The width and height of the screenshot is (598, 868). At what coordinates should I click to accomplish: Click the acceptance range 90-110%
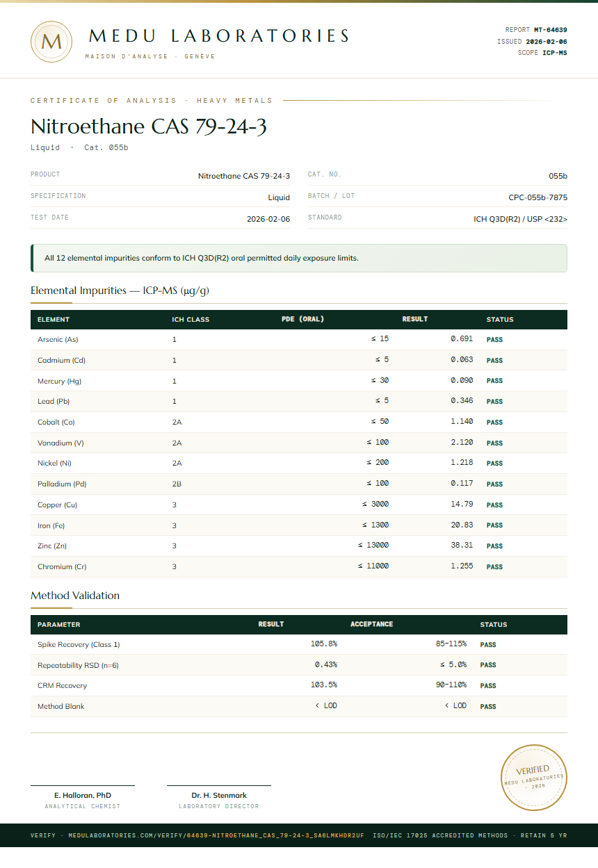451,685
